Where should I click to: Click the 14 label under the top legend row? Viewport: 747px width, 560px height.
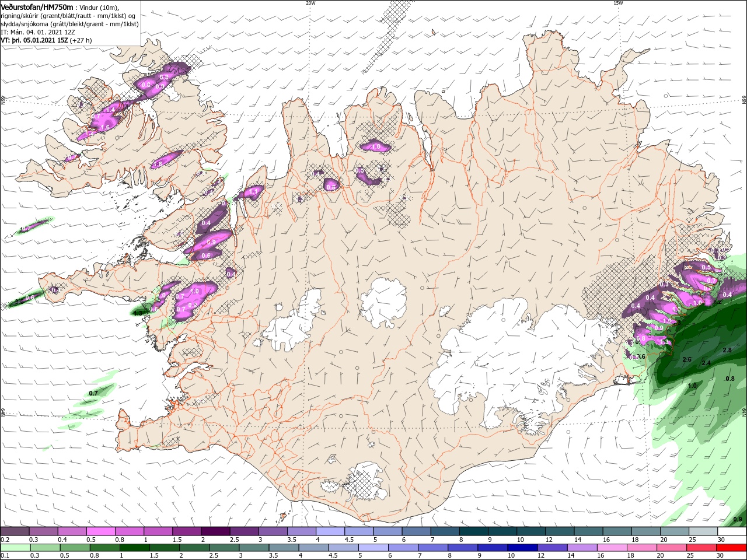pyautogui.click(x=577, y=540)
